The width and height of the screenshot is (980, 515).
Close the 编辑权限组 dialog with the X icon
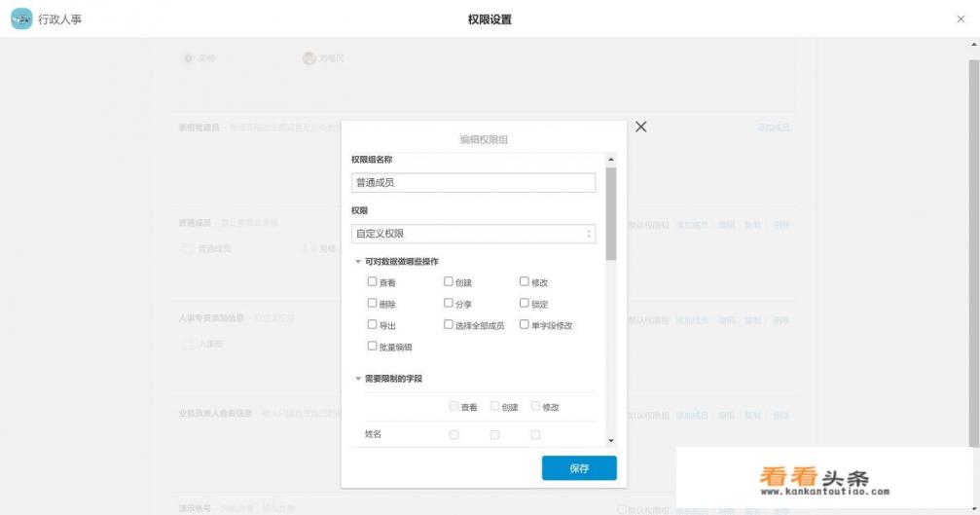click(x=640, y=128)
